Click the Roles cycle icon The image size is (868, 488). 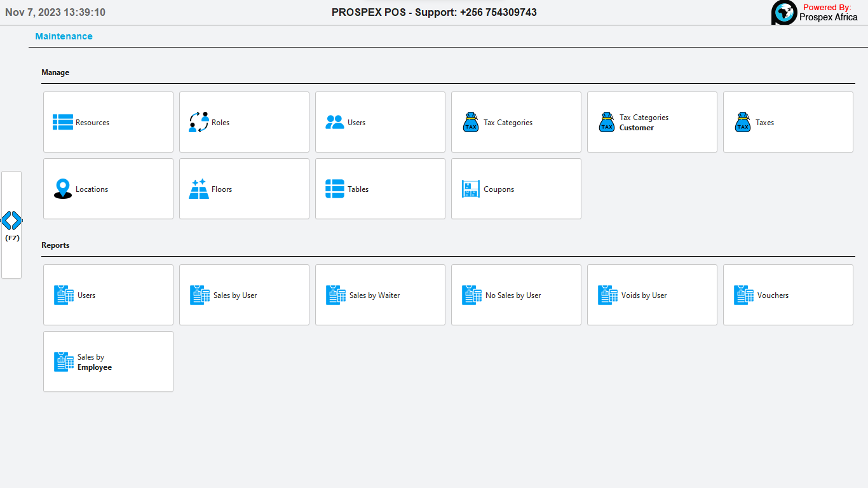(x=199, y=122)
